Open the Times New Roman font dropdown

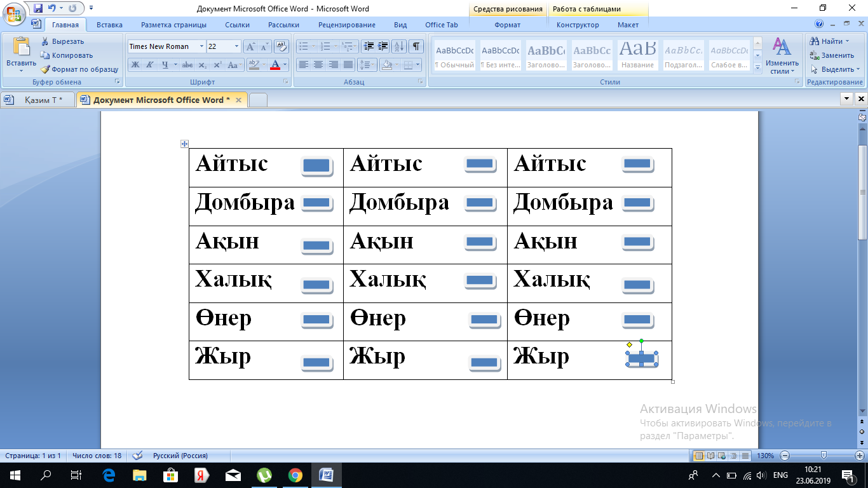point(201,46)
